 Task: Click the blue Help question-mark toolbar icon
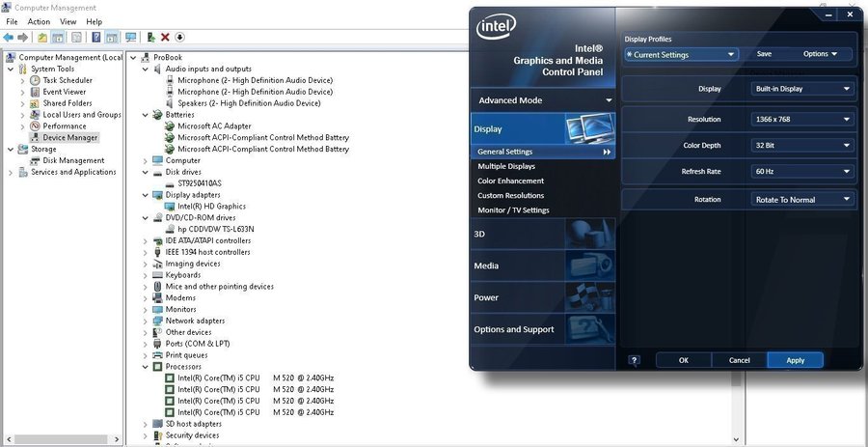click(96, 37)
